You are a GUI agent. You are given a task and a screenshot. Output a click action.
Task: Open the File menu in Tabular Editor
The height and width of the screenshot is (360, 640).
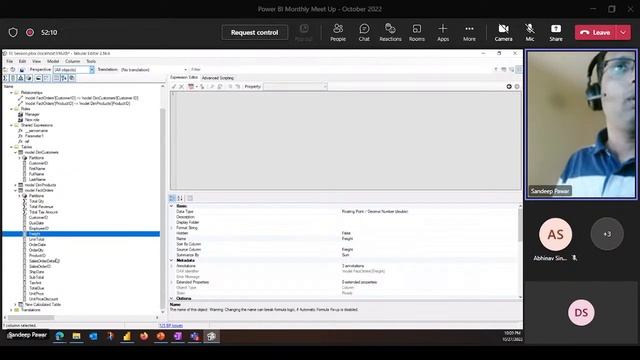coord(9,61)
